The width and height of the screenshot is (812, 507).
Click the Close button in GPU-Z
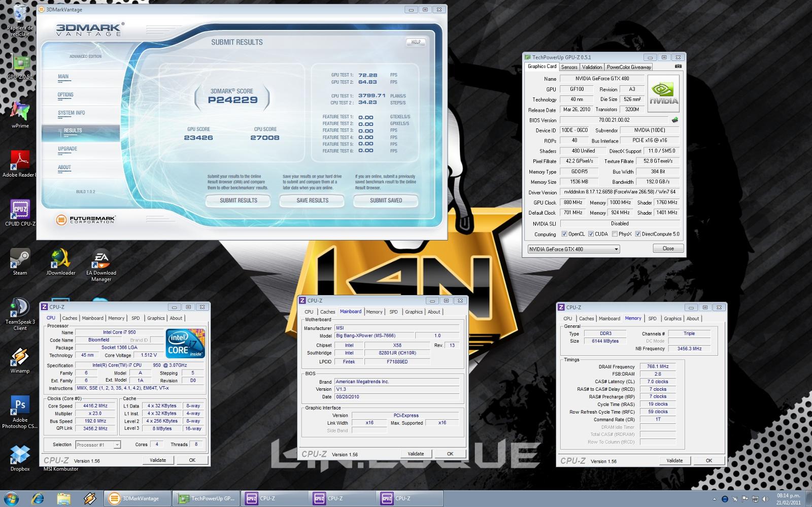668,249
